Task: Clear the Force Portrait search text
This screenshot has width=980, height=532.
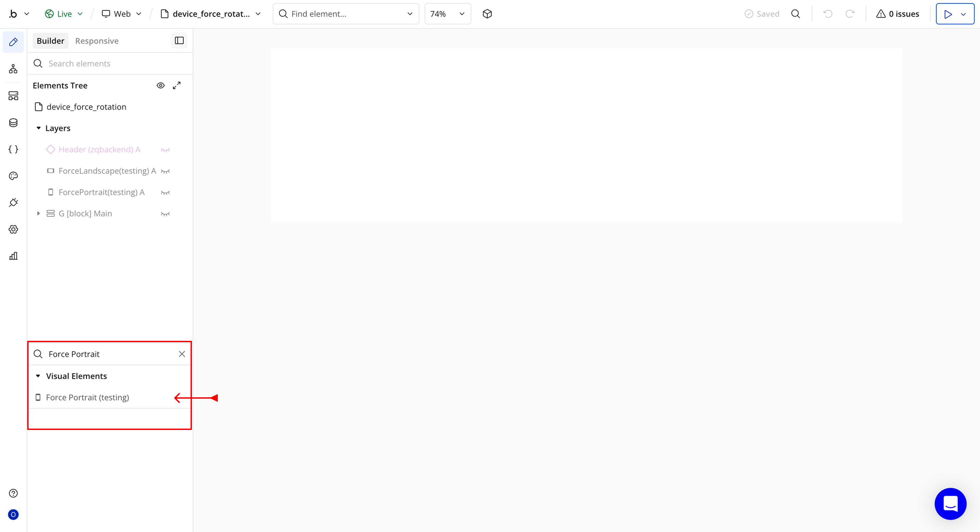Action: coord(182,354)
